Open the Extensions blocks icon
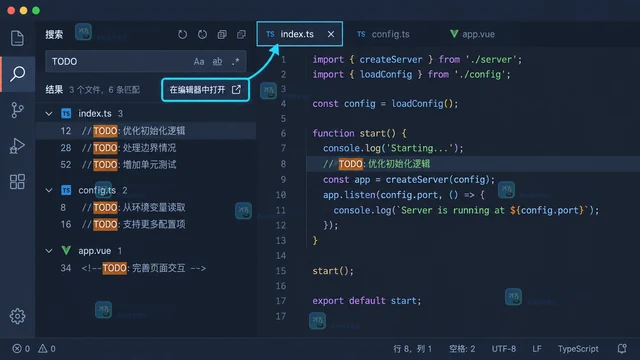This screenshot has height=360, width=640. pyautogui.click(x=17, y=182)
